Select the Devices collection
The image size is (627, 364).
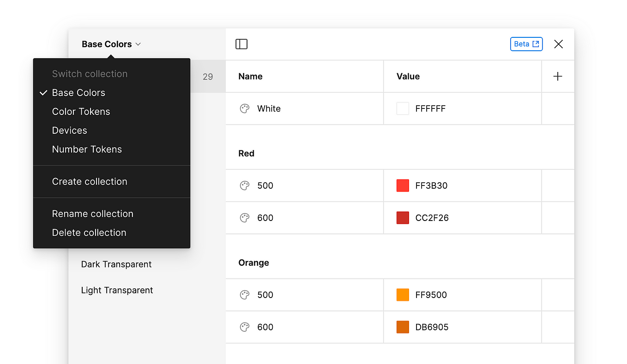point(69,130)
